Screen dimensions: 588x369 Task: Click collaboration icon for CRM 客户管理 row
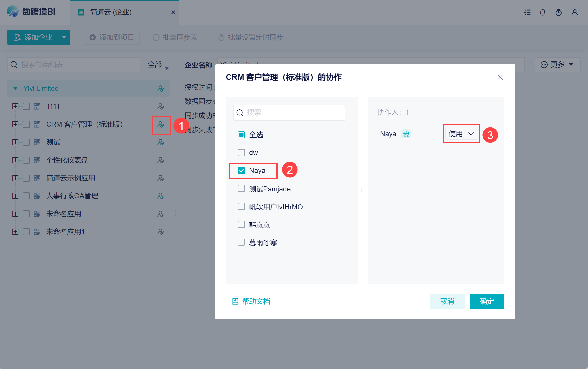pos(161,124)
